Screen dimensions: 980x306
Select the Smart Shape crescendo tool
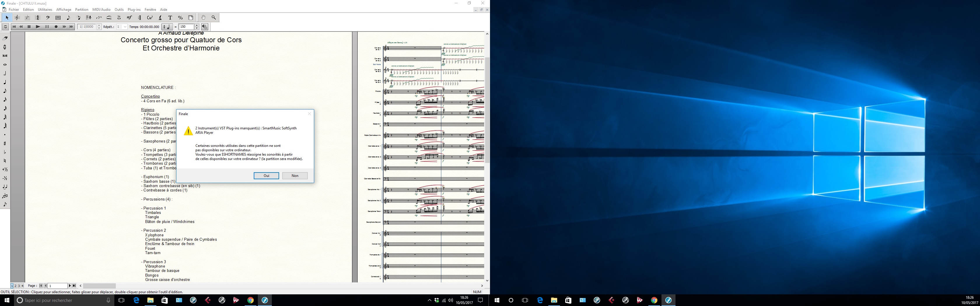[109, 17]
